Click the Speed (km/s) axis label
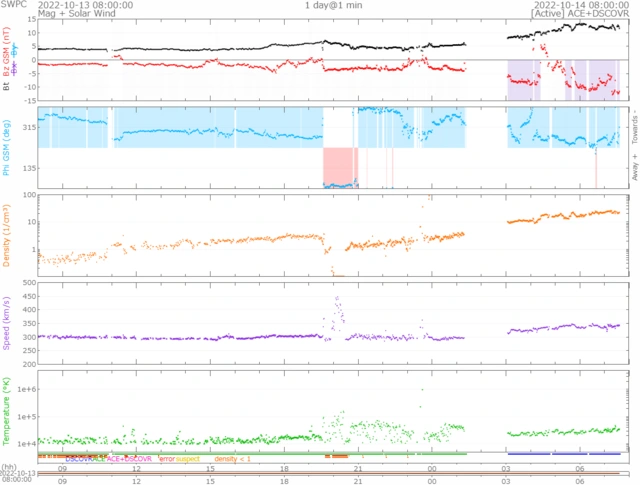 6,323
